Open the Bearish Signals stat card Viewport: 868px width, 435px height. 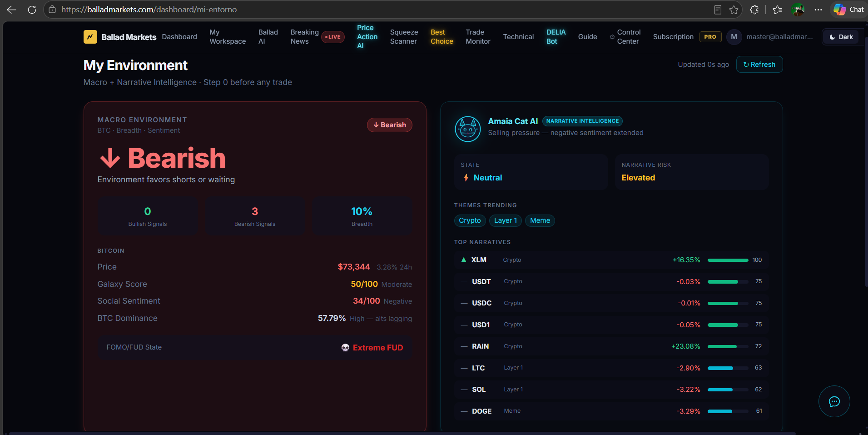point(255,216)
